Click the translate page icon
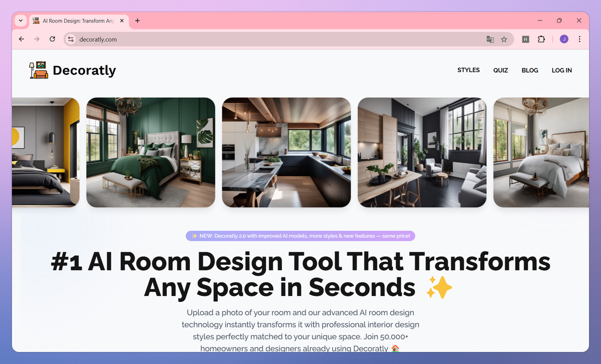This screenshot has width=601, height=364. tap(490, 39)
